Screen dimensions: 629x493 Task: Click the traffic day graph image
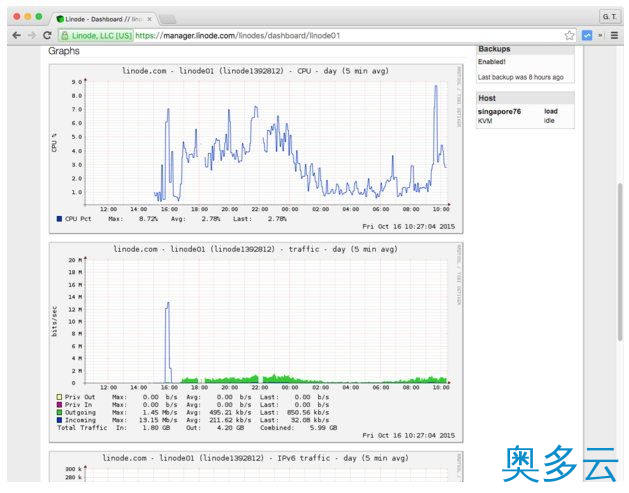point(256,343)
